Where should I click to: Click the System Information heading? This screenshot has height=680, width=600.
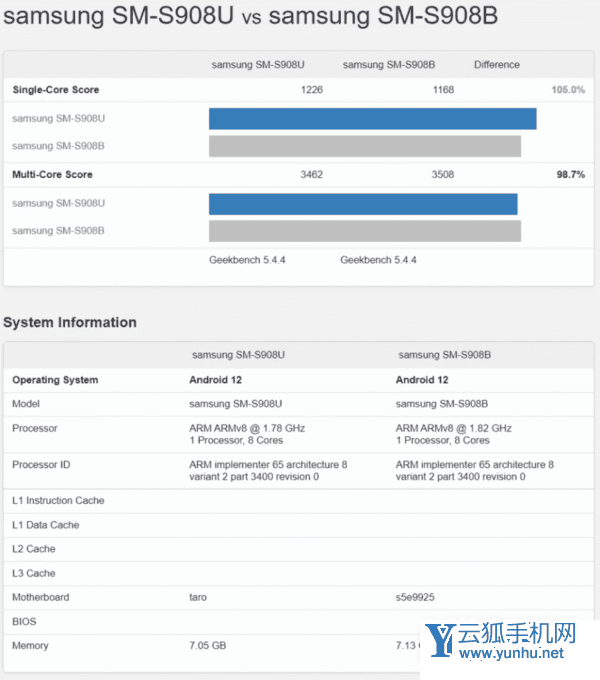(70, 322)
